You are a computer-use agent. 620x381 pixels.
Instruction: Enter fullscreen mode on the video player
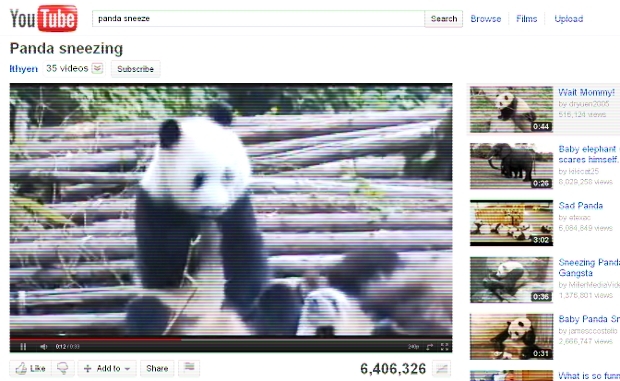coord(444,347)
